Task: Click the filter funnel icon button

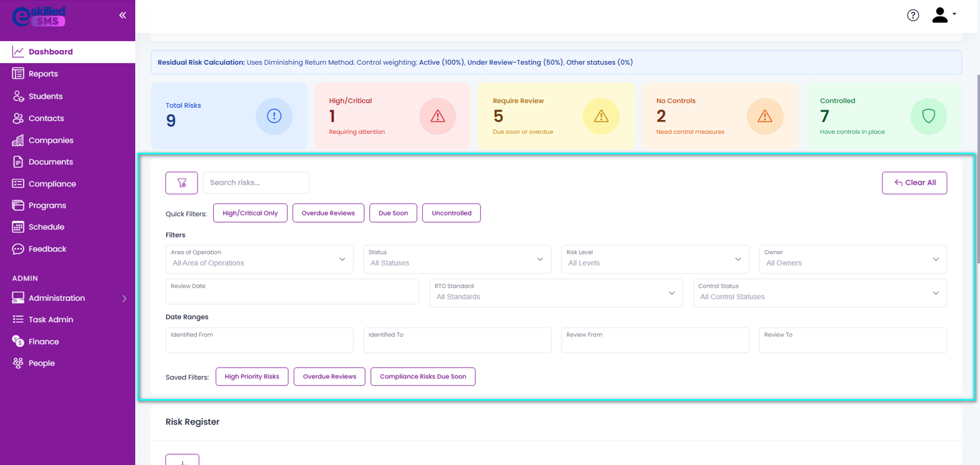Action: pyautogui.click(x=182, y=183)
